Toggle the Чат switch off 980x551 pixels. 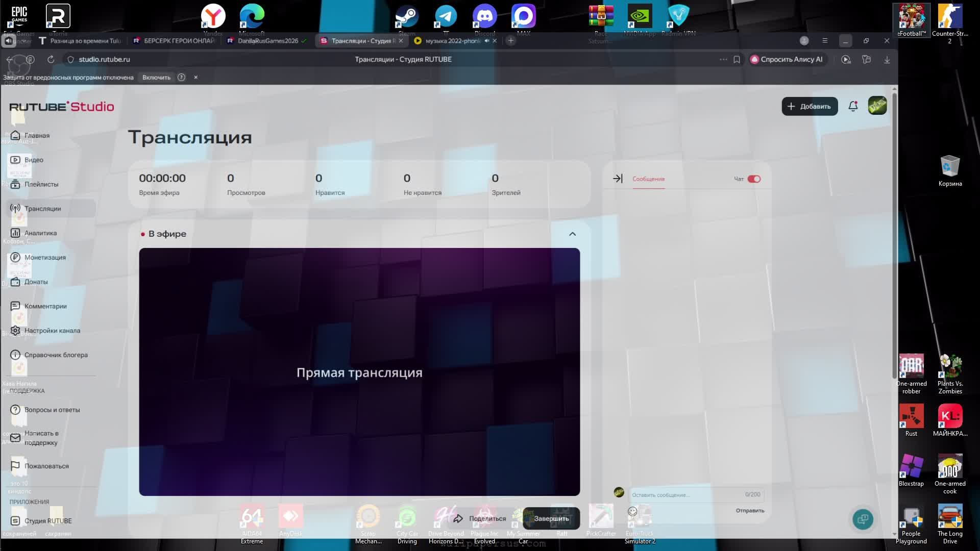pos(754,179)
